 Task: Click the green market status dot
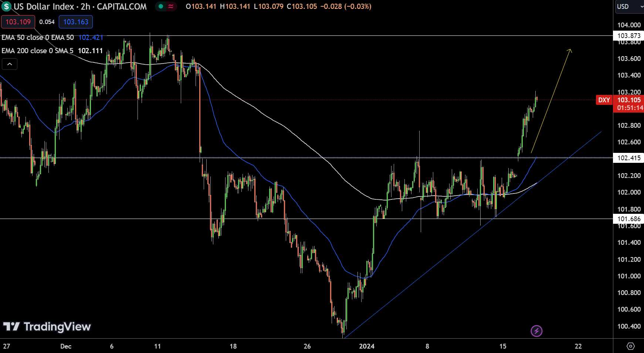coord(161,6)
